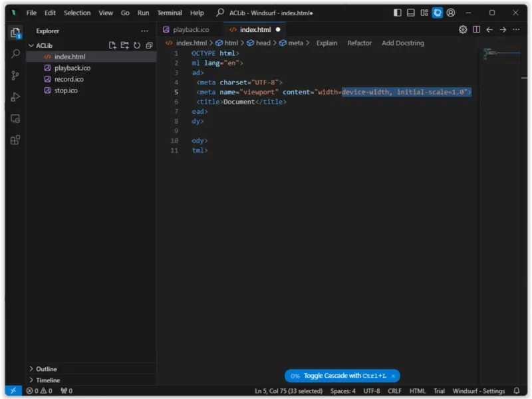Viewport: 532px width, 399px height.
Task: Click the code minimap preview
Action: click(501, 54)
